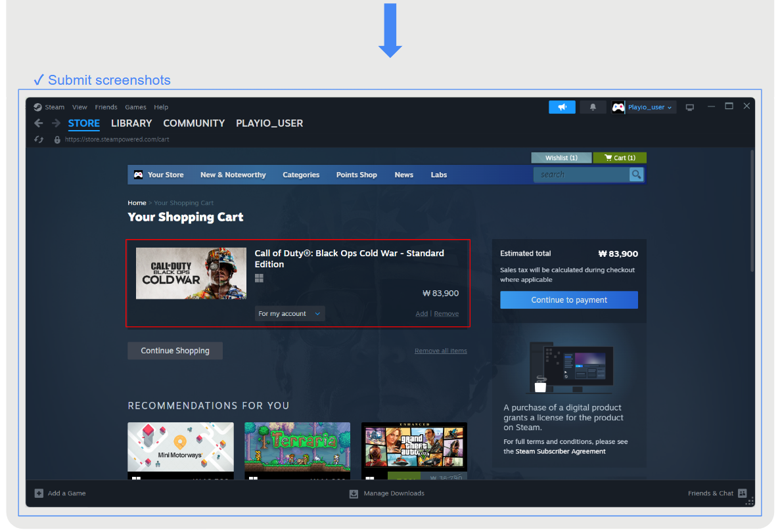
Task: Click the Cart (1) button
Action: [620, 158]
